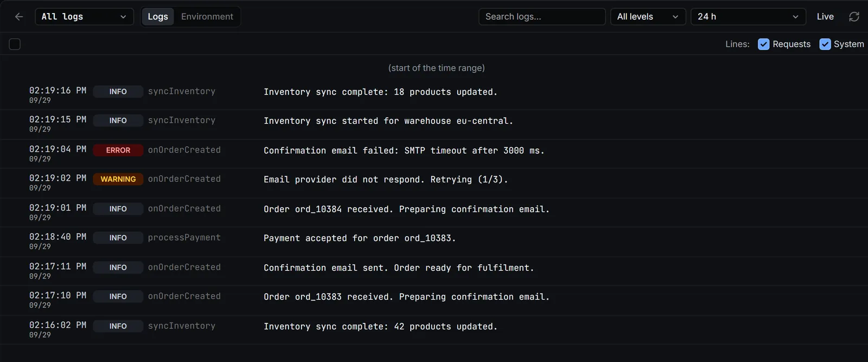Click '(start of the time range)' label
868x362 pixels.
pos(437,68)
